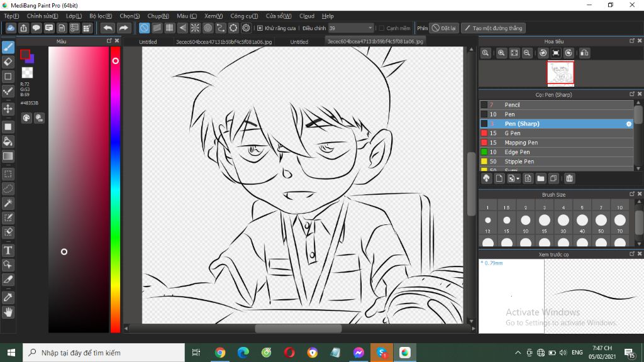644x362 pixels.
Task: Select the rectangular Select tool
Action: tap(8, 174)
